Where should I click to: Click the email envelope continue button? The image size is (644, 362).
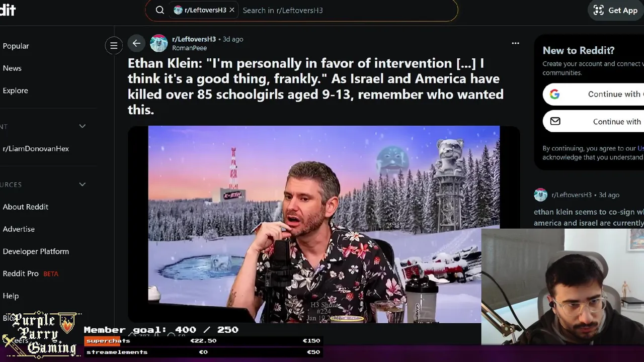[x=593, y=121]
